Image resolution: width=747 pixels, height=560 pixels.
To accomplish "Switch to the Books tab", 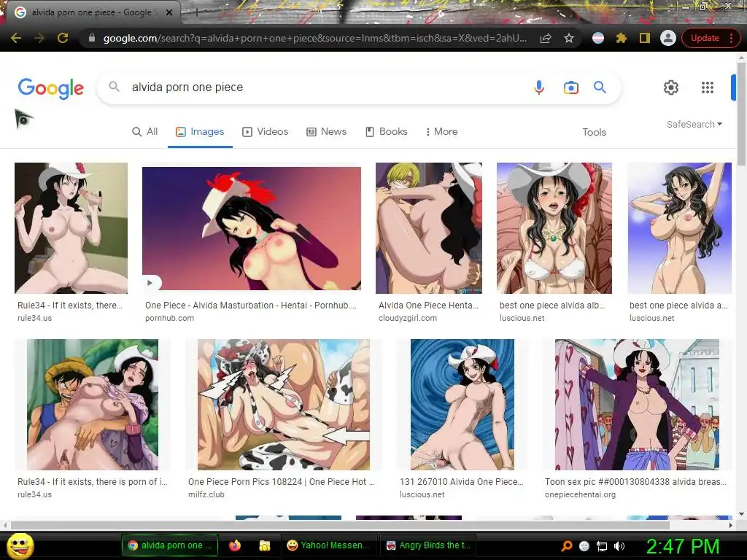I will 387,132.
